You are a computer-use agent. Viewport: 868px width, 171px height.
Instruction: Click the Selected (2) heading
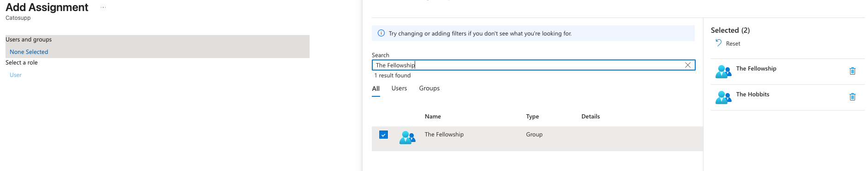[730, 30]
